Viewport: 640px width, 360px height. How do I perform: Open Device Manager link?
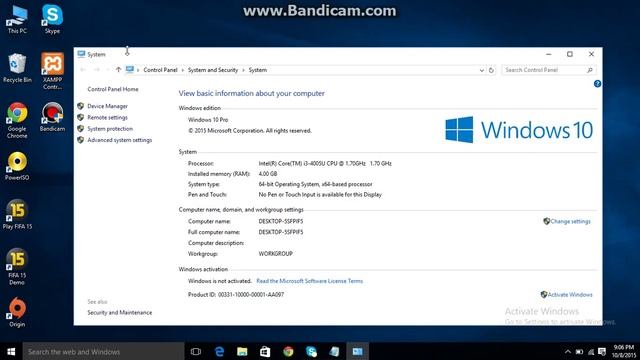[107, 106]
